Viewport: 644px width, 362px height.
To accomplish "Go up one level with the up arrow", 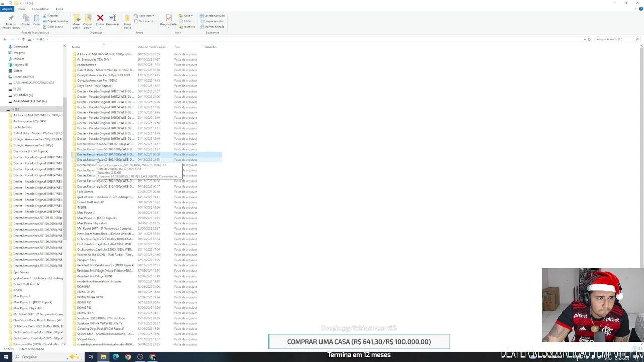I will point(23,39).
